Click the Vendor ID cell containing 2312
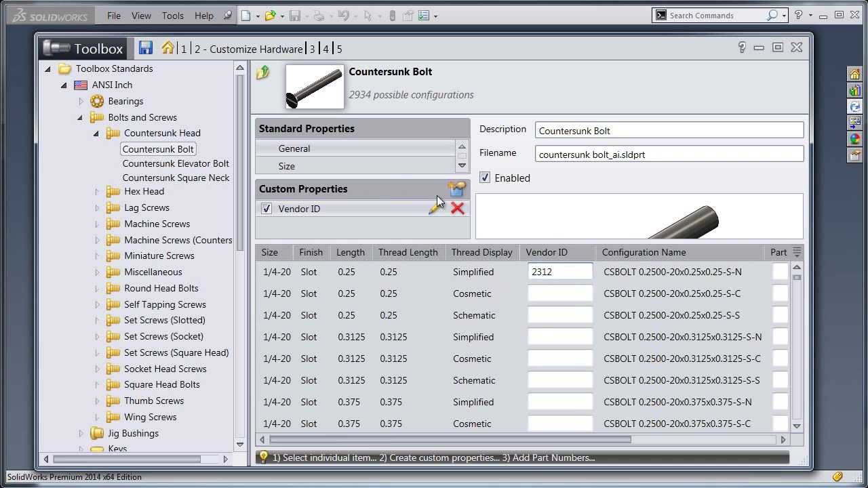 click(x=560, y=272)
